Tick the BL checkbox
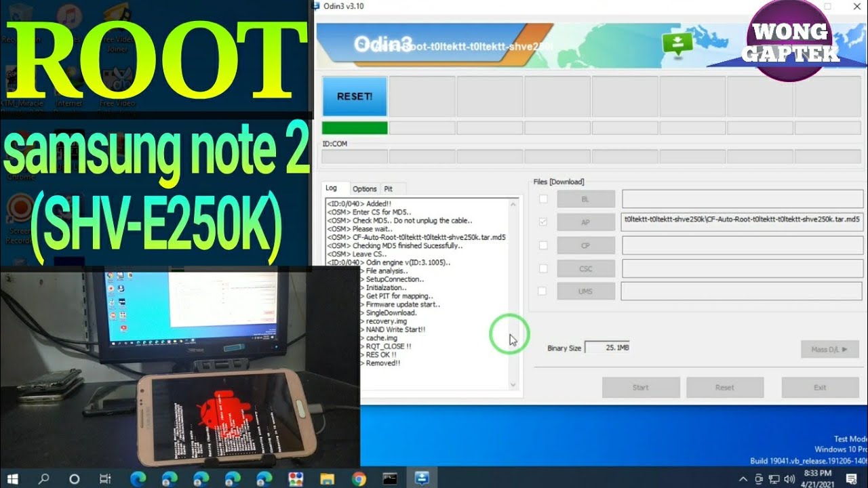The height and width of the screenshot is (488, 868). [x=542, y=199]
